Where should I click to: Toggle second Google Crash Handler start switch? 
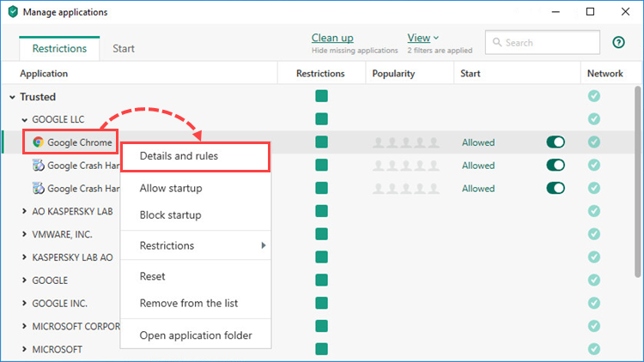(556, 188)
